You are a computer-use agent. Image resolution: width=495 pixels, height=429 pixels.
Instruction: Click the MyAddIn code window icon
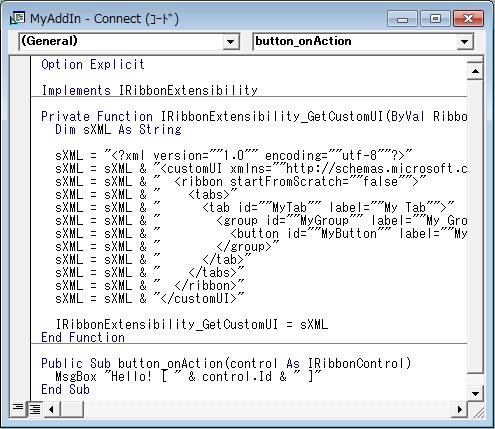tap(17, 18)
